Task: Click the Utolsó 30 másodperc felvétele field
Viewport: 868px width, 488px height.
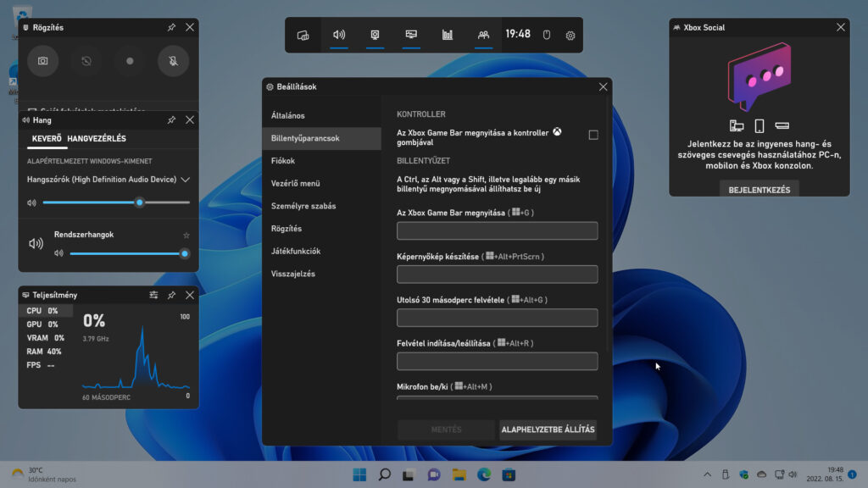Action: (x=497, y=318)
